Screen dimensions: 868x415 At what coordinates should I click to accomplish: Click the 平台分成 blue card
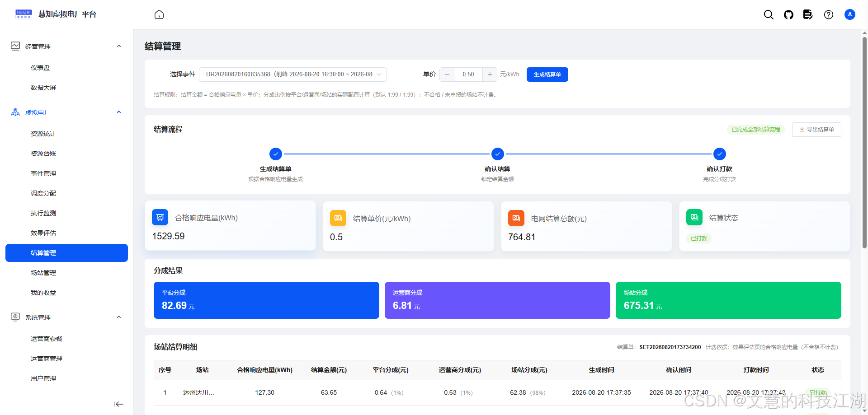click(266, 300)
